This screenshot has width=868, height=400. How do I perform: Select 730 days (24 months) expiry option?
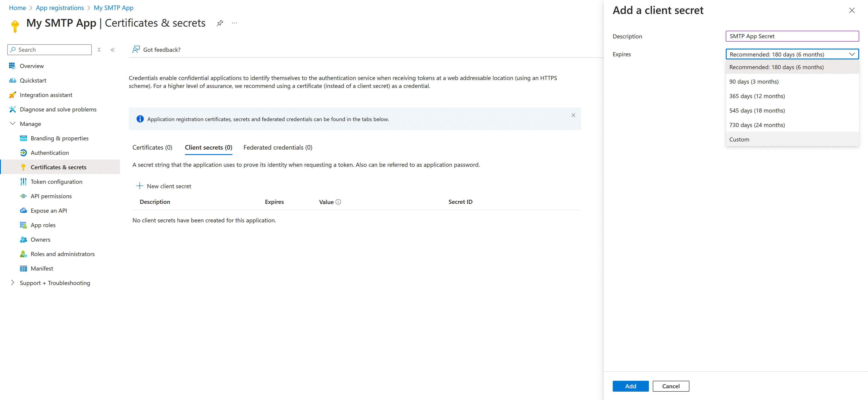tap(792, 125)
